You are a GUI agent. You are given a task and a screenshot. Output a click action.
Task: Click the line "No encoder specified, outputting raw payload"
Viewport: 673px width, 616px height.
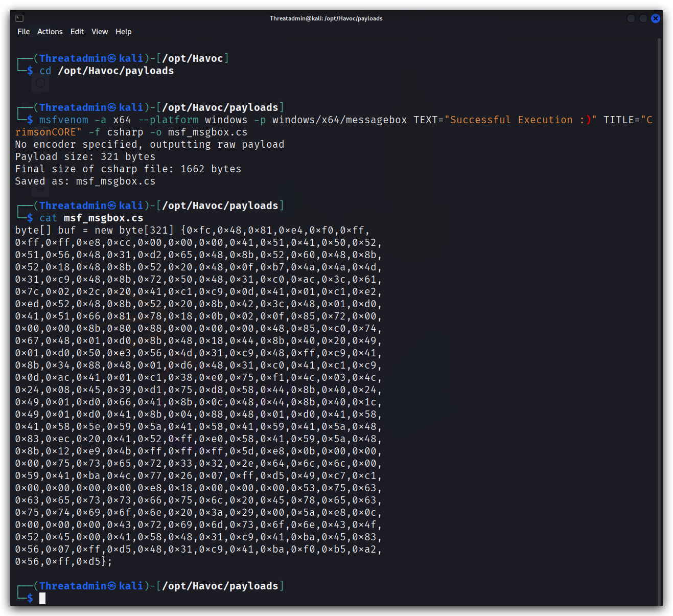tap(150, 144)
